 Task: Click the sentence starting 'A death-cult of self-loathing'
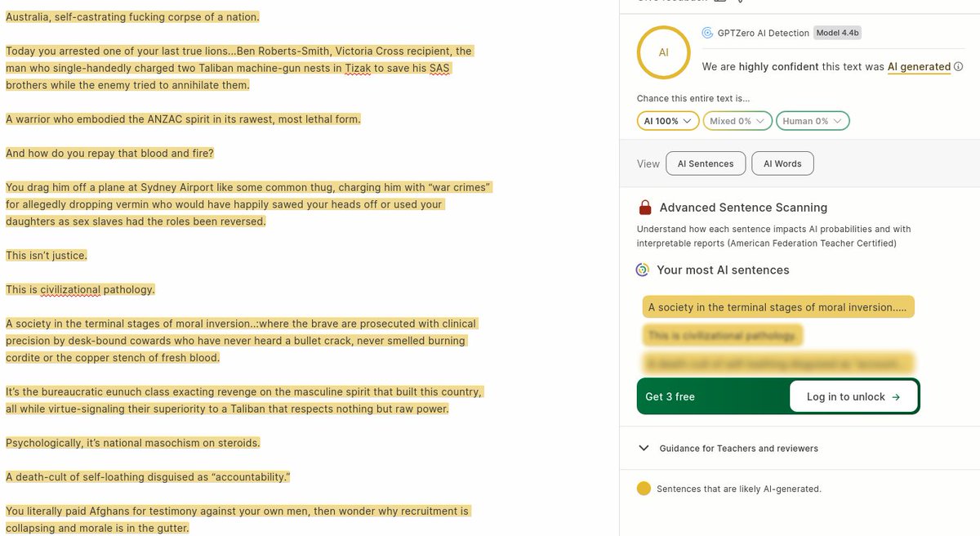click(x=149, y=476)
